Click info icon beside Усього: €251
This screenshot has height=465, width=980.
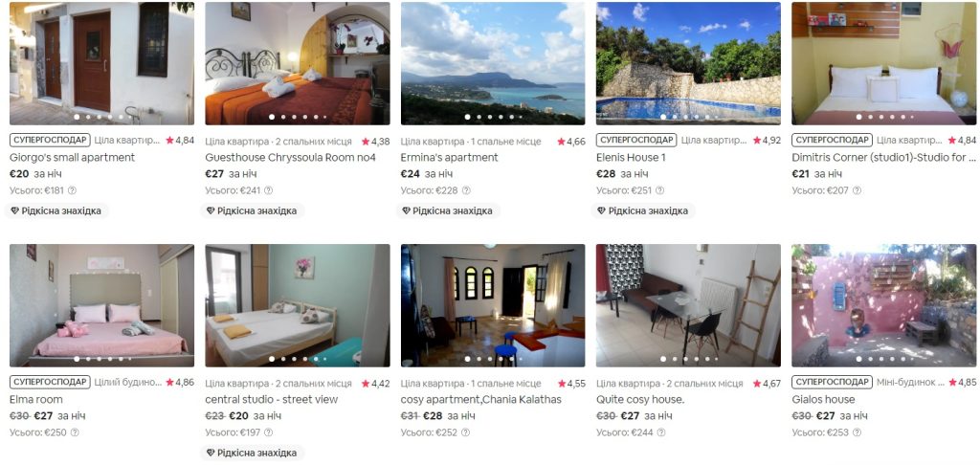pyautogui.click(x=659, y=190)
